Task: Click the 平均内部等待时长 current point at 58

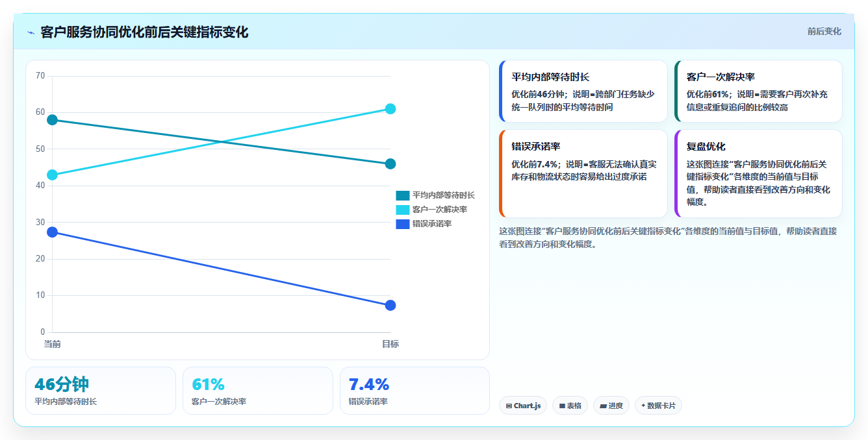Action: 52,120
